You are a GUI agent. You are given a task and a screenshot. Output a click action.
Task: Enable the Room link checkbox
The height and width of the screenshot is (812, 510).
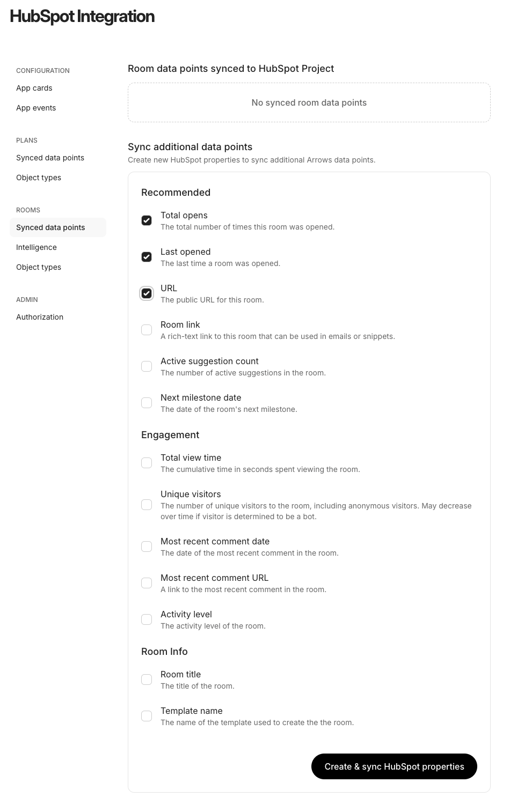click(x=147, y=330)
